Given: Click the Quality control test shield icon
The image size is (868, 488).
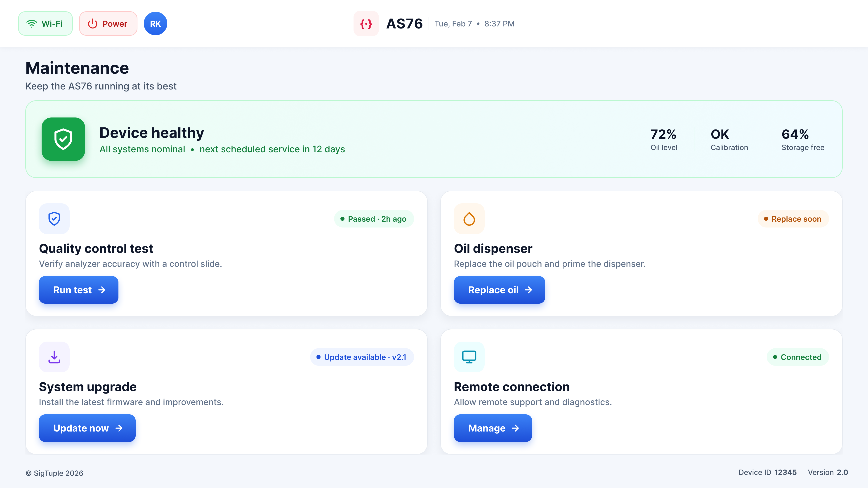Looking at the screenshot, I should coord(54,218).
